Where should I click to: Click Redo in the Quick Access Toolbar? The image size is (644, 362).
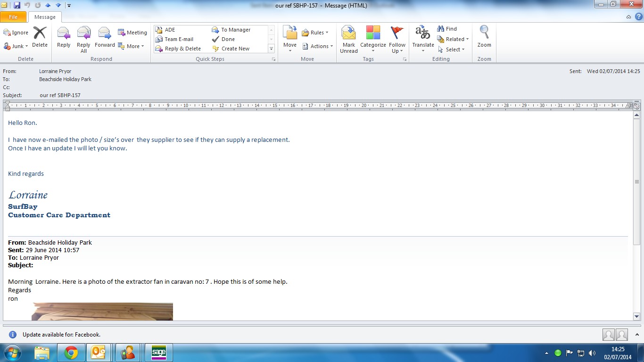click(37, 5)
